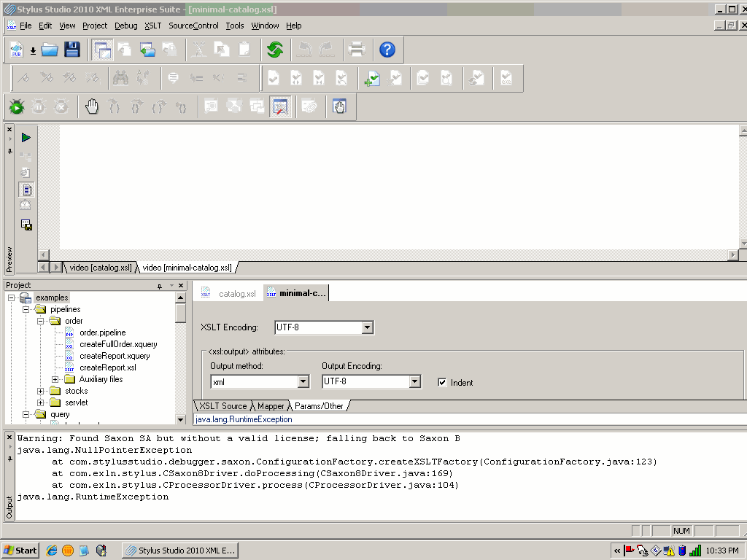Click the java.lang.NullPointerException output line

pyautogui.click(x=104, y=450)
